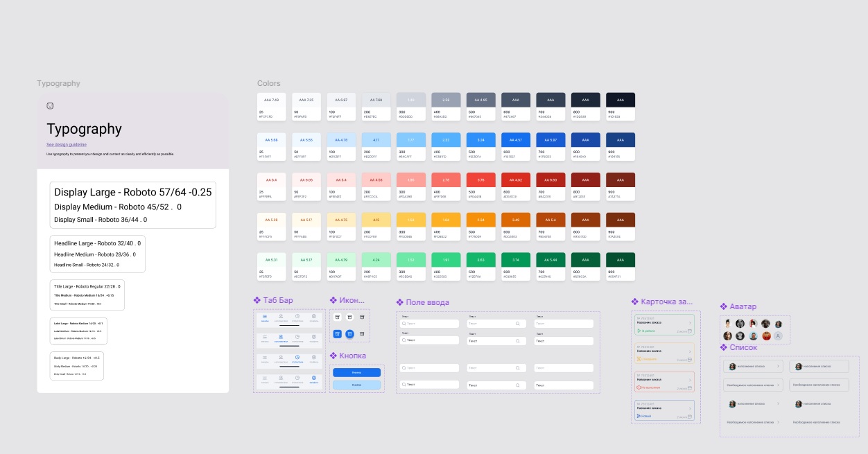The height and width of the screenshot is (454, 868).
Task: Click the light blue Кнопка button
Action: (356, 385)
